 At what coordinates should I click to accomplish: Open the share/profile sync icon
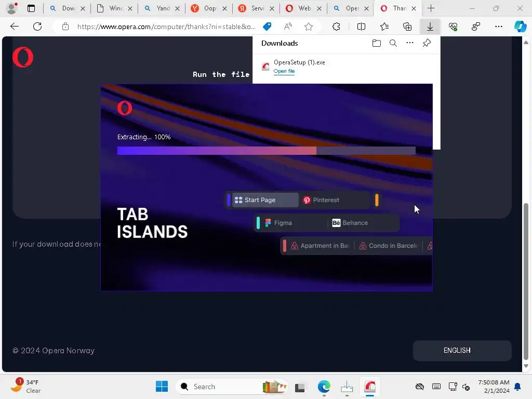click(x=476, y=26)
